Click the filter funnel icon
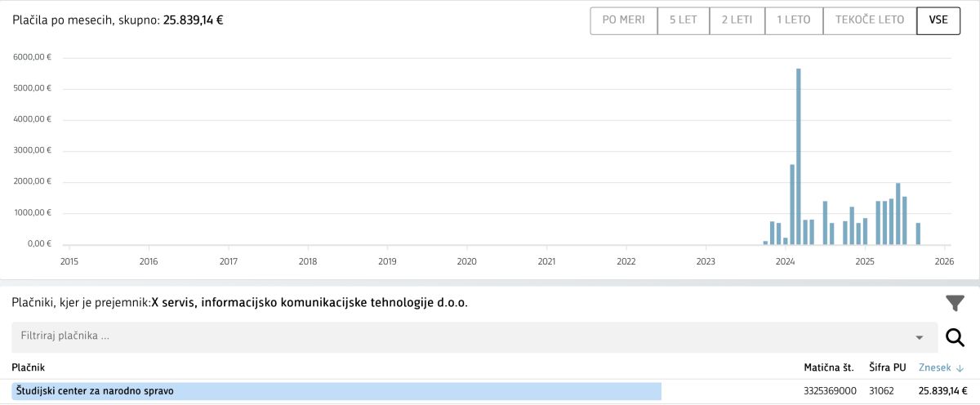The height and width of the screenshot is (405, 980). tap(955, 304)
